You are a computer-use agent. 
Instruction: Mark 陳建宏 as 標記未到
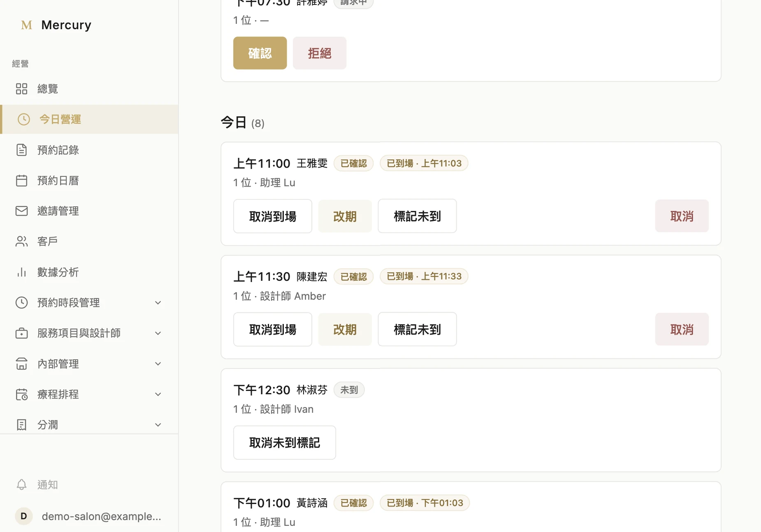(418, 329)
